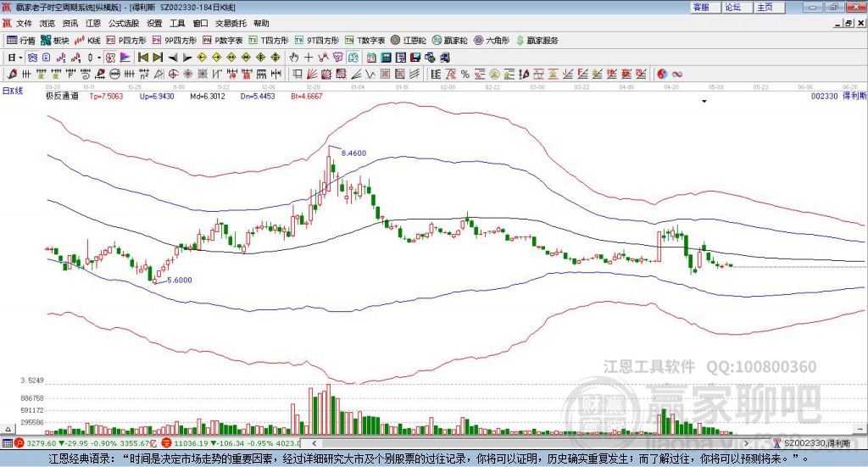Click the black right arrow icon
This screenshot has height=467, width=868.
[187, 58]
